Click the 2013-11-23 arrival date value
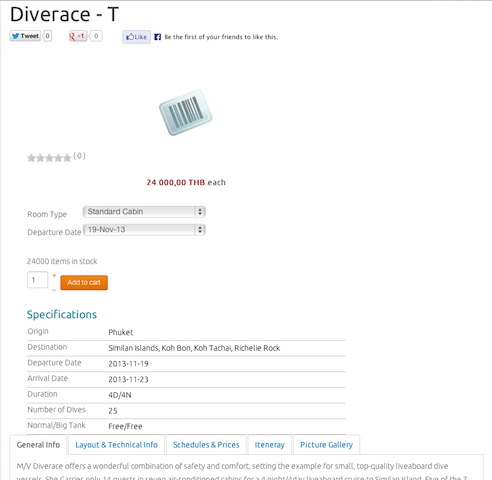This screenshot has height=480, width=492. (128, 379)
